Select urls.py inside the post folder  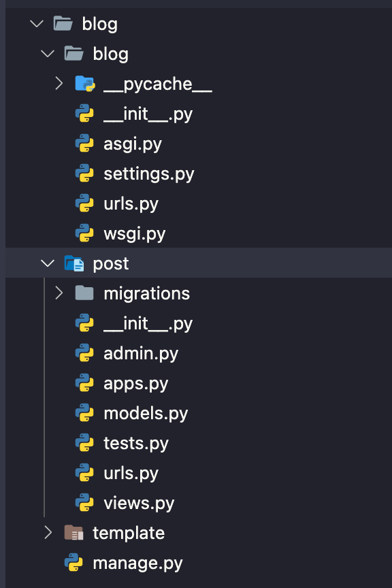click(x=131, y=473)
